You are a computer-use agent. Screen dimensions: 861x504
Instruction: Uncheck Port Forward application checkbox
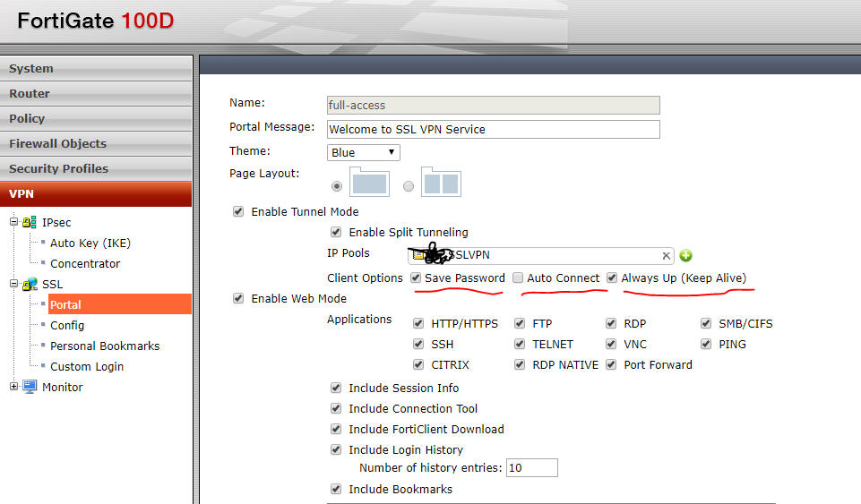coord(611,364)
